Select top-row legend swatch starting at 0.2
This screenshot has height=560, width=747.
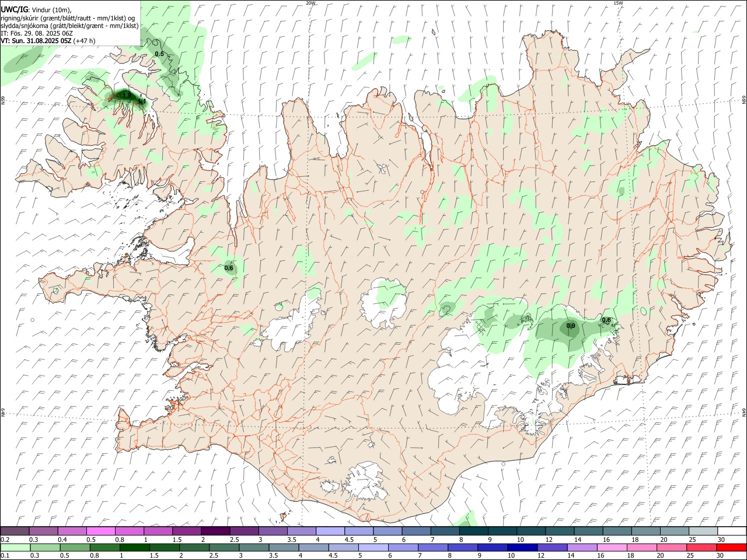click(x=15, y=531)
